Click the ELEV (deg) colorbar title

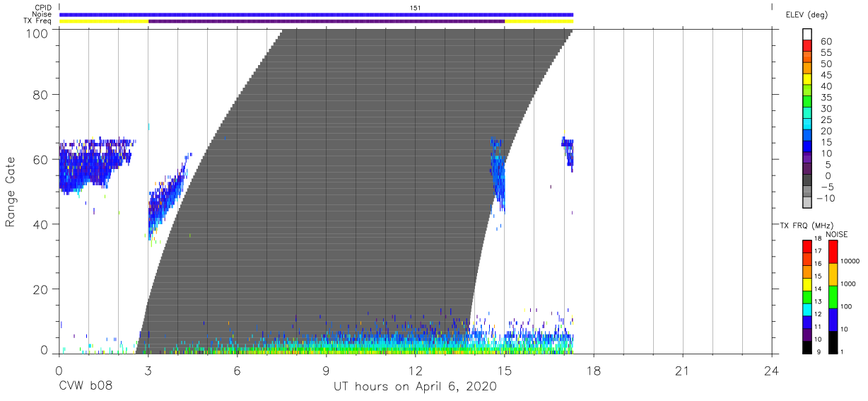[807, 15]
